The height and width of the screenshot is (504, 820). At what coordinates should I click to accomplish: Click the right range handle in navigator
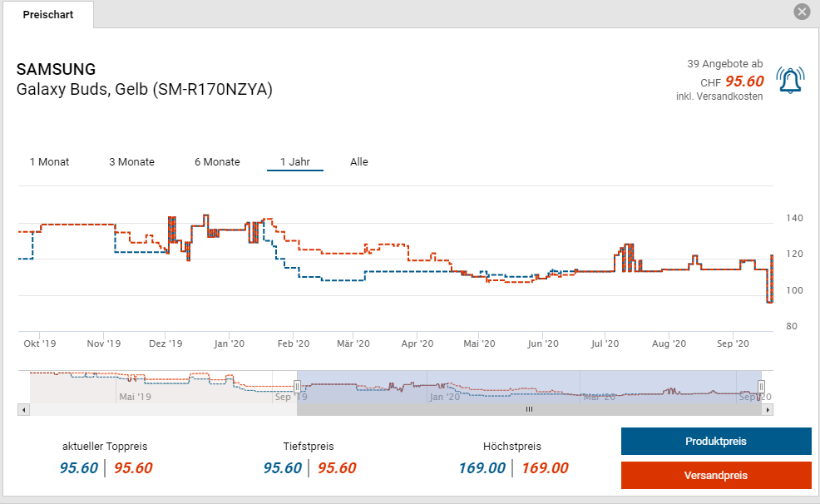coord(761,387)
